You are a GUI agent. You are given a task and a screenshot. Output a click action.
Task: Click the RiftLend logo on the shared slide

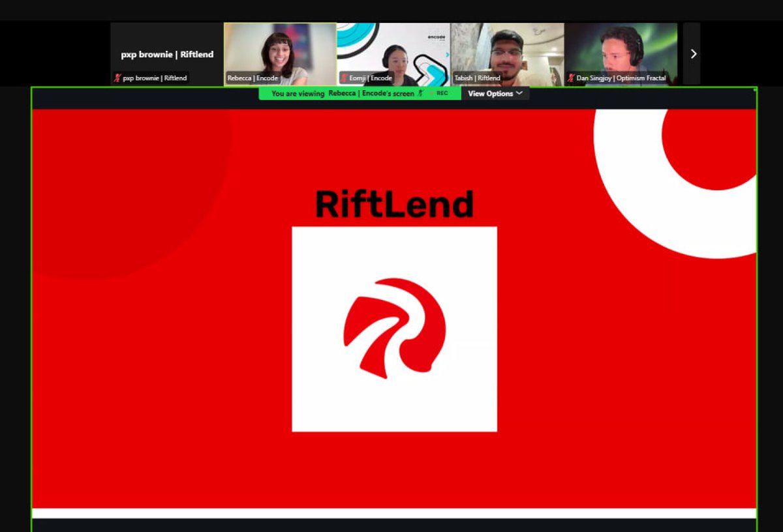(x=394, y=329)
